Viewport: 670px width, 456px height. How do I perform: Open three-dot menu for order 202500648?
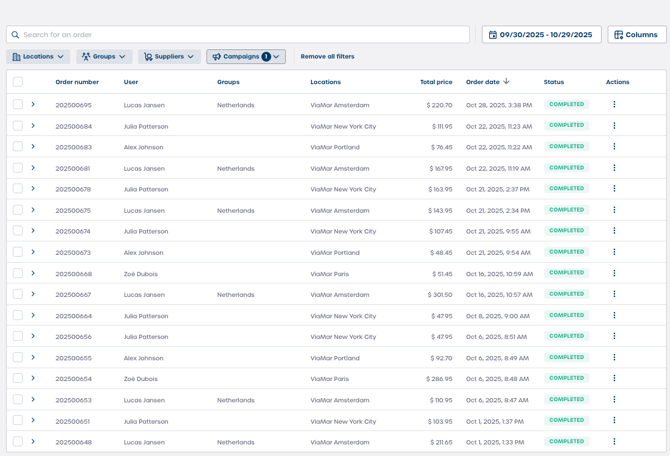click(614, 441)
